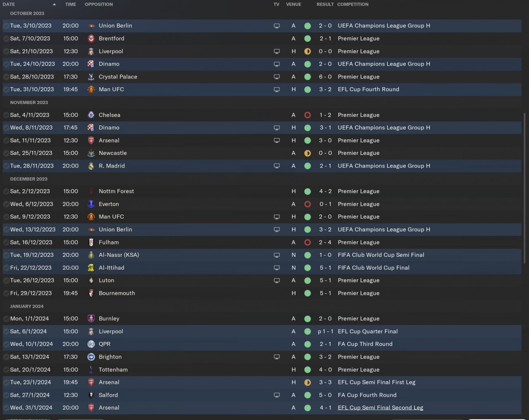Toggle check circle for Union Berlin 3/10/2023
529x420 pixels.
(x=6, y=26)
